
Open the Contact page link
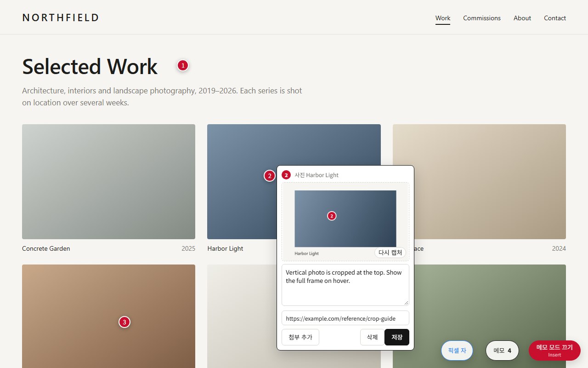click(x=555, y=18)
